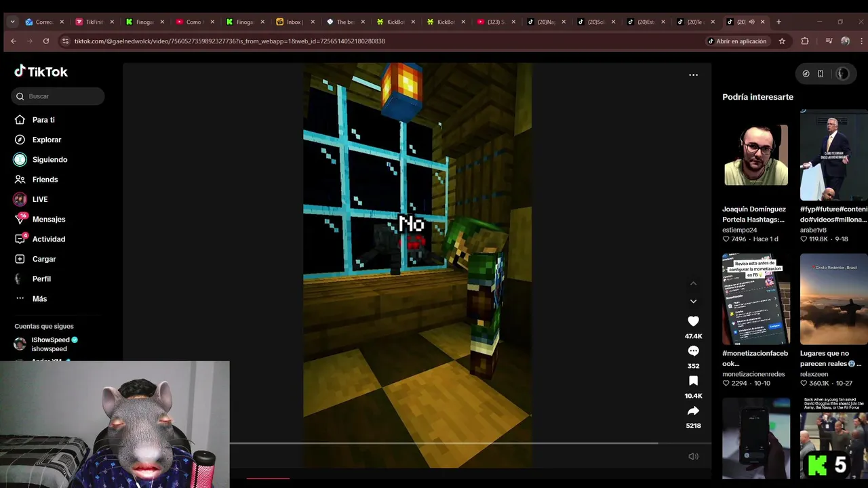Click the Minecraft video player
This screenshot has height=488, width=868.
tap(417, 265)
